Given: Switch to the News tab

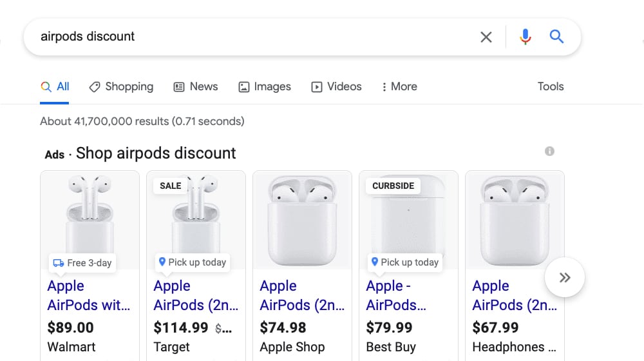Looking at the screenshot, I should (x=196, y=86).
